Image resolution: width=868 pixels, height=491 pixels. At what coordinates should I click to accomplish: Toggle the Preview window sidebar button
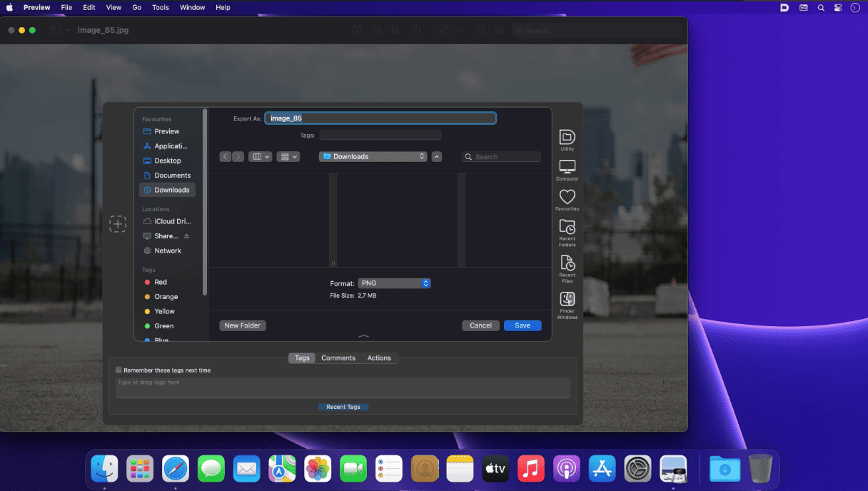[56, 31]
